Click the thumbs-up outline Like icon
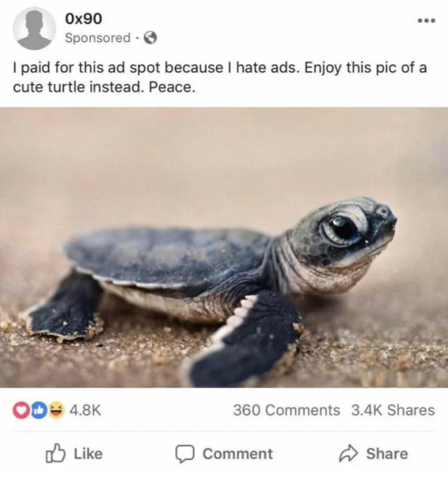 [56, 453]
